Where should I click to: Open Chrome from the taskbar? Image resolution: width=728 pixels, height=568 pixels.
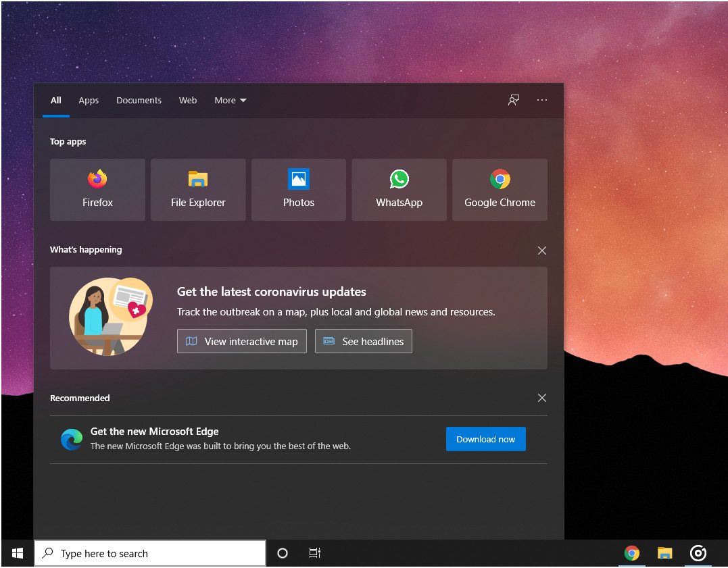(632, 552)
